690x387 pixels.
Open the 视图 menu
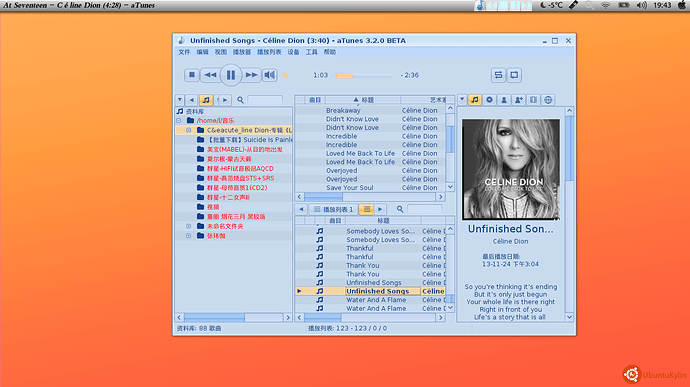pos(220,52)
